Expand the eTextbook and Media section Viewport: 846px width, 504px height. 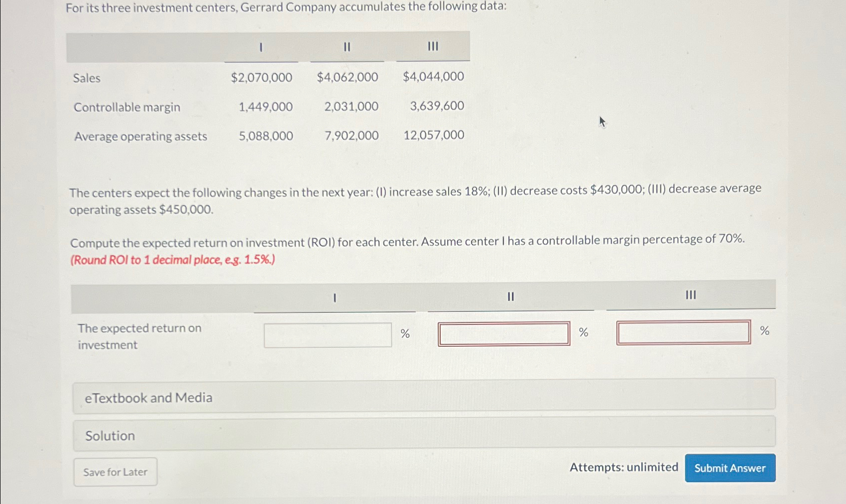(424, 397)
